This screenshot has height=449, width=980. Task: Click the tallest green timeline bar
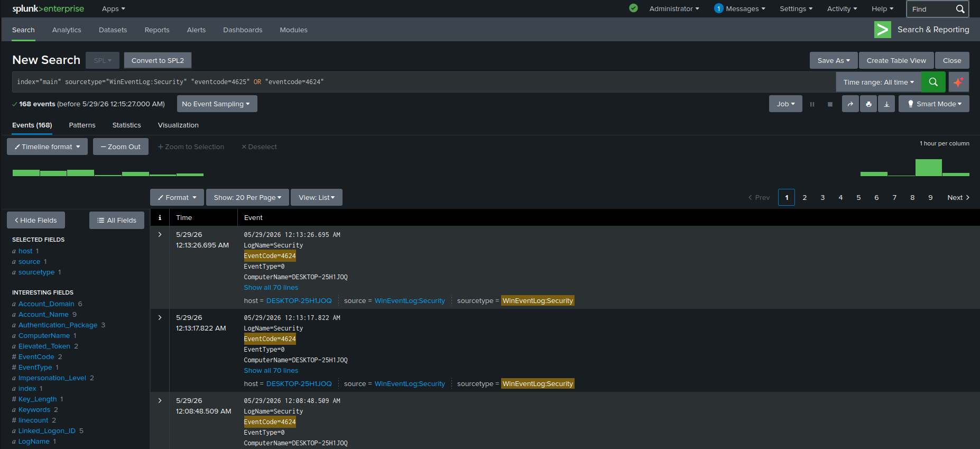coord(929,167)
